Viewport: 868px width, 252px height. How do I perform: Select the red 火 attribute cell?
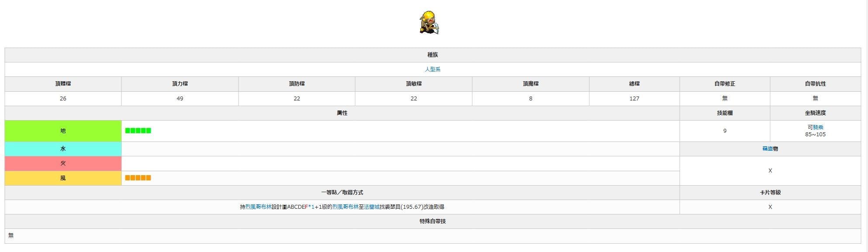point(63,163)
